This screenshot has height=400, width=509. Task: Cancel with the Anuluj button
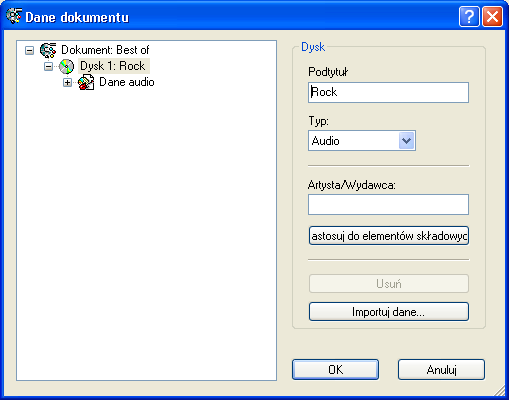[x=441, y=369]
